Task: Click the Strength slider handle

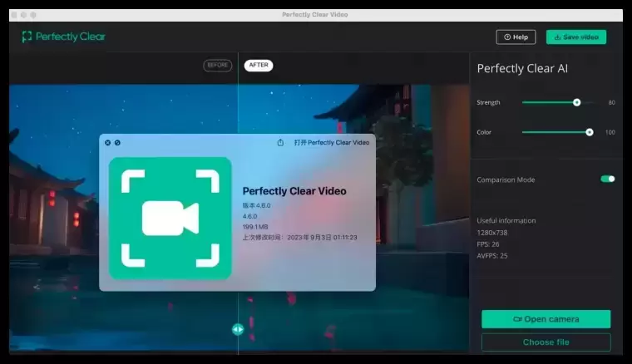Action: click(x=577, y=103)
